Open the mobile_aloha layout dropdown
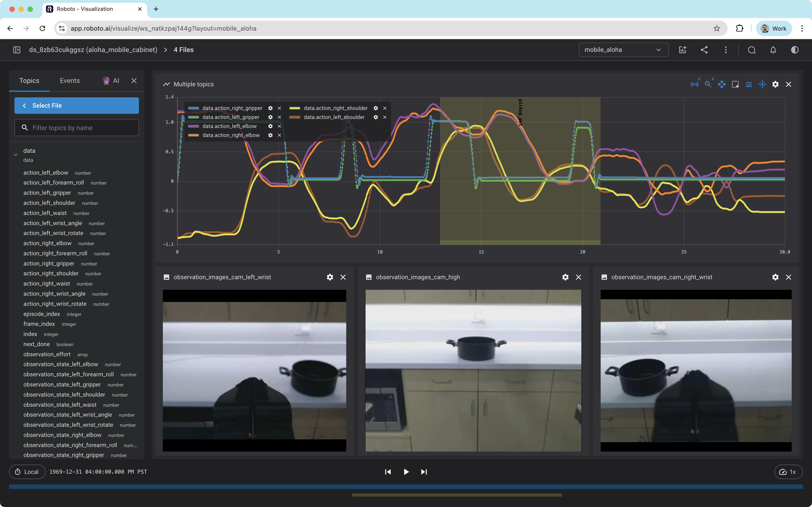The height and width of the screenshot is (507, 812). pos(623,50)
